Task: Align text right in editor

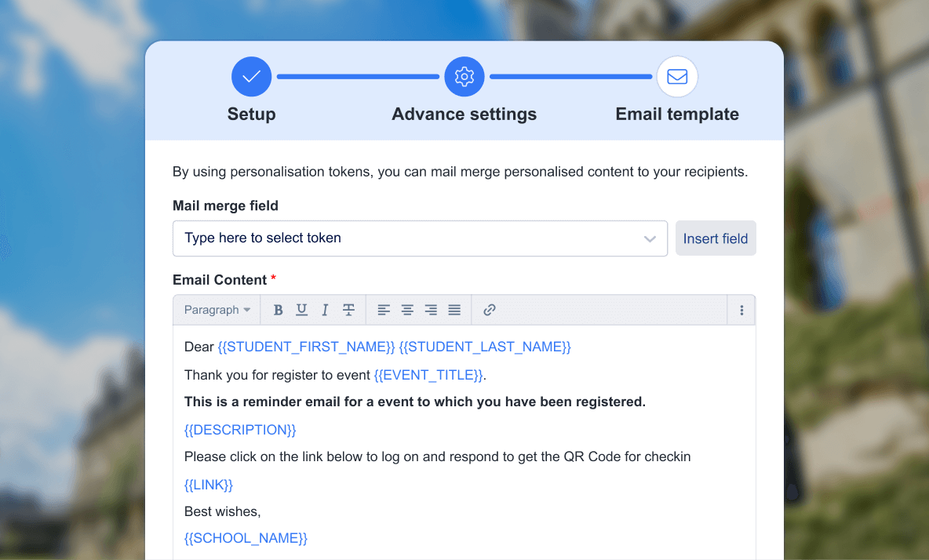Action: [x=431, y=310]
